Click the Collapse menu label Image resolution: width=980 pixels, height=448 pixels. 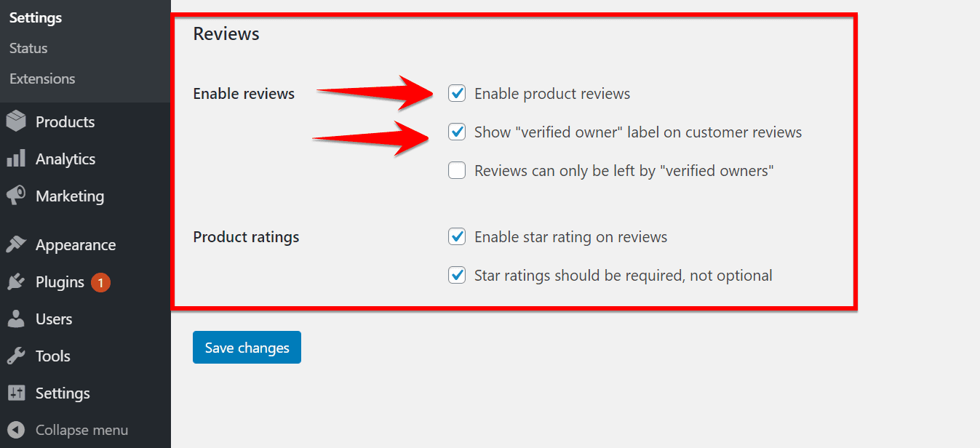click(81, 430)
